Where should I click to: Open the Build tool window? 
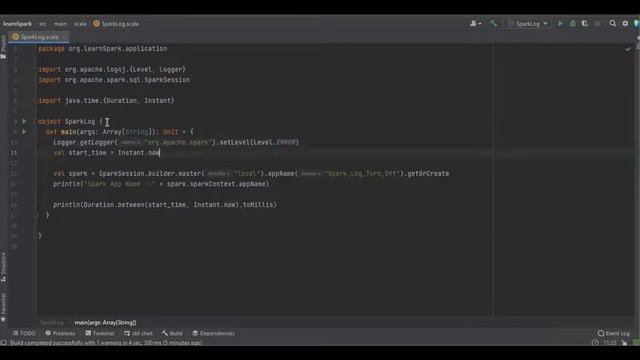(x=172, y=333)
